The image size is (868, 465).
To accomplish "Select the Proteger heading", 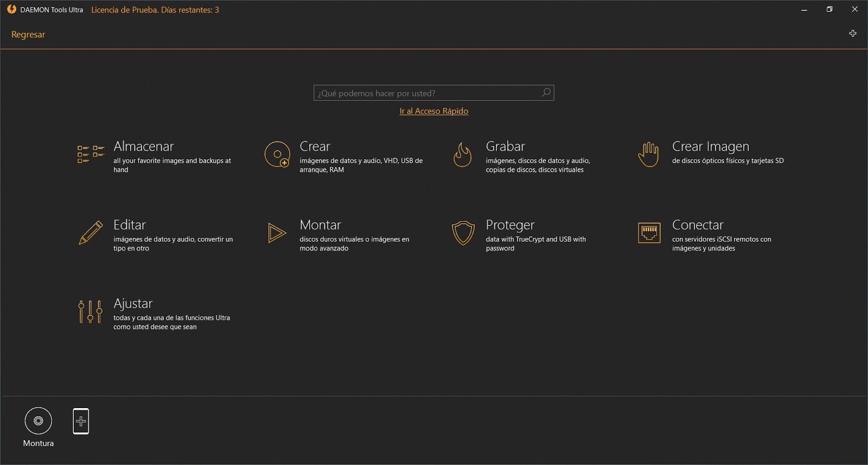I will pyautogui.click(x=510, y=225).
